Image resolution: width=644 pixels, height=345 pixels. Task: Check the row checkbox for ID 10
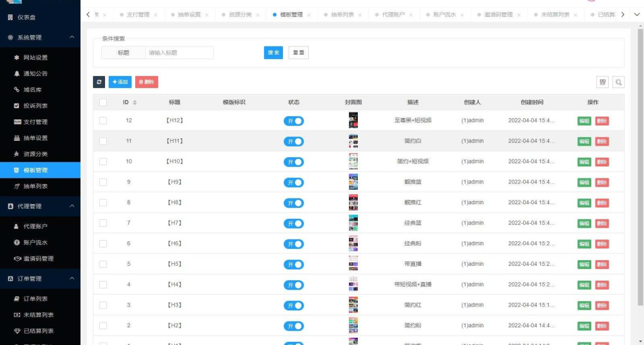[x=103, y=162]
